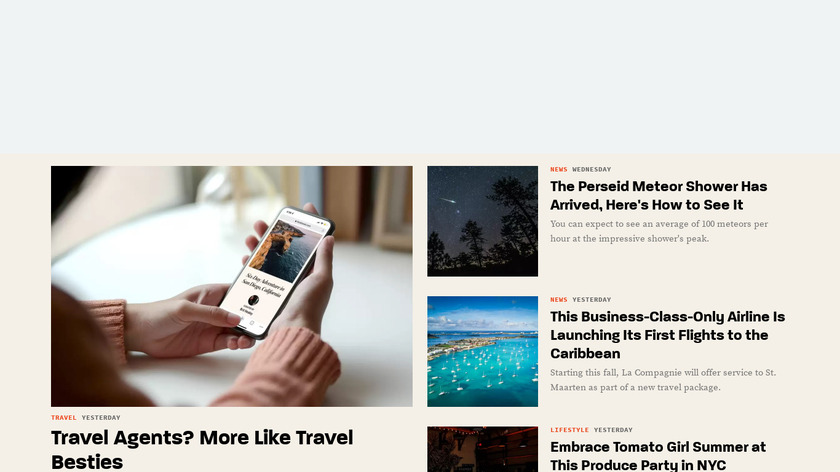Click YESTERDAY label beside the TRAVEL tag
This screenshot has height=472, width=840.
(x=101, y=417)
